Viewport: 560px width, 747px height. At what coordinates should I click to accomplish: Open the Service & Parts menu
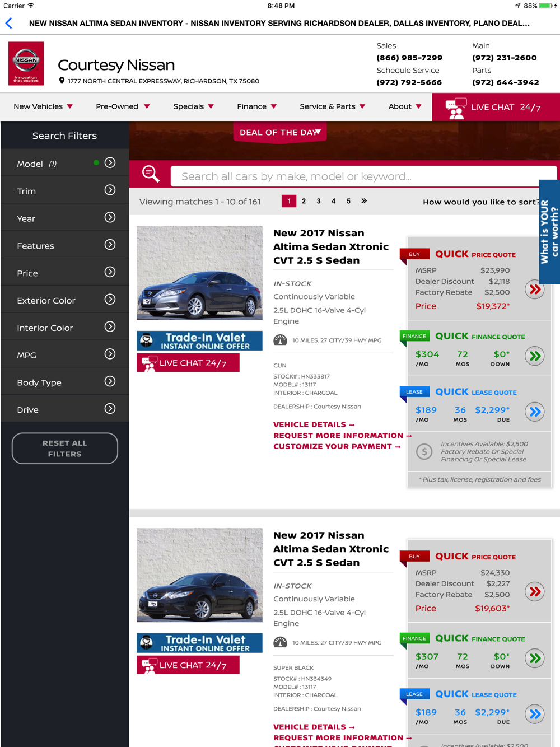pos(332,106)
